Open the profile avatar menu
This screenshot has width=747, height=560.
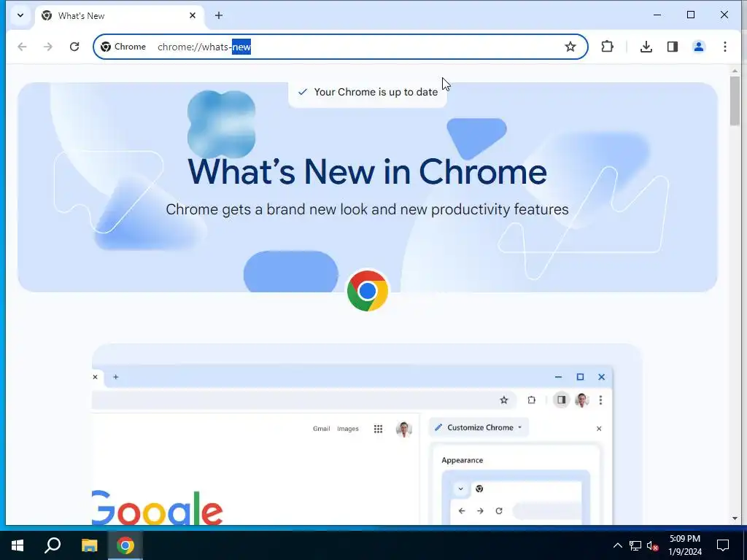pos(698,47)
